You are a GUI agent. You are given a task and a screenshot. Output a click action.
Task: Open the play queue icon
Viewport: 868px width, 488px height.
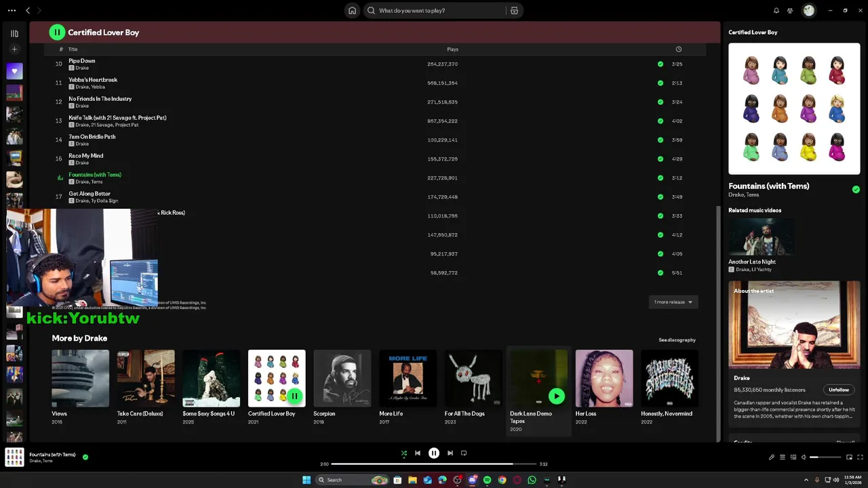click(783, 457)
